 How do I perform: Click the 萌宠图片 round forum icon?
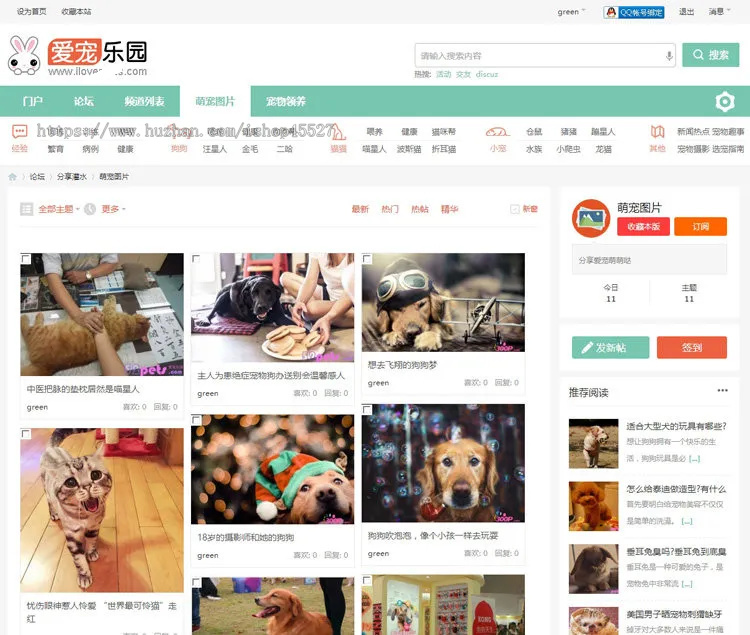[x=591, y=219]
